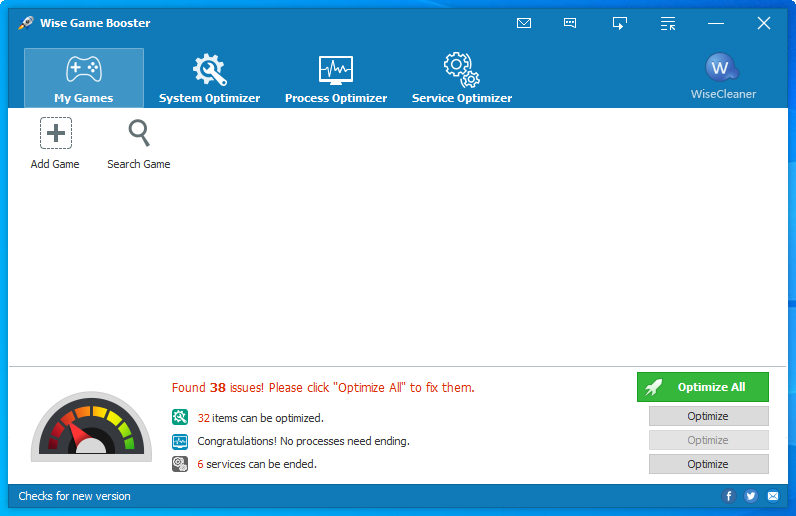Open the menu list icon in title bar
The width and height of the screenshot is (796, 516).
668,23
